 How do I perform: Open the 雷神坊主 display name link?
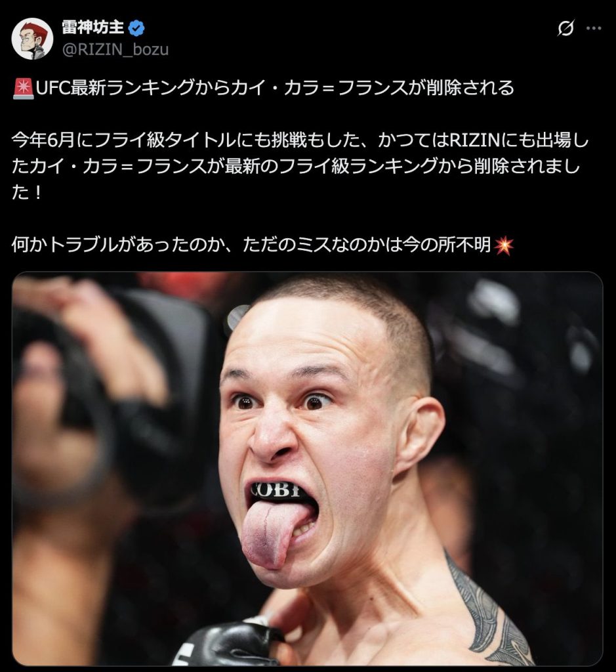(92, 28)
